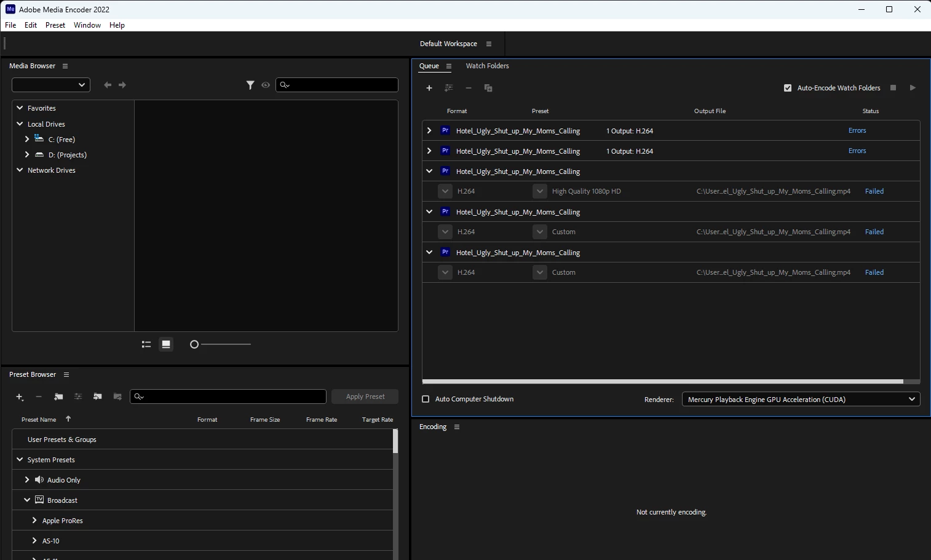Switch Media Browser to list view
This screenshot has width=931, height=560.
click(146, 344)
